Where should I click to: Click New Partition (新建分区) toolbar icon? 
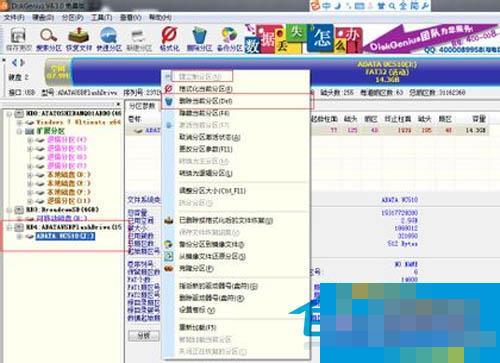(139, 39)
